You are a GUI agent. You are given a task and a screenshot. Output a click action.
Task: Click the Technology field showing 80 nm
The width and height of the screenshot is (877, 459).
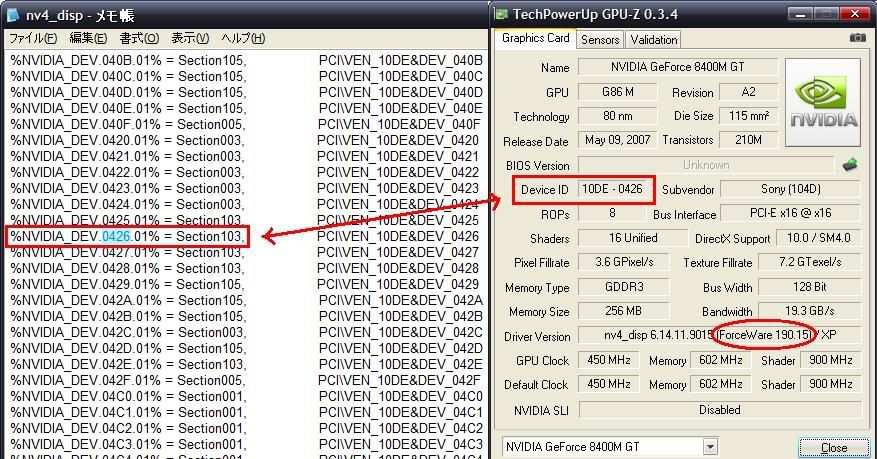(x=617, y=116)
